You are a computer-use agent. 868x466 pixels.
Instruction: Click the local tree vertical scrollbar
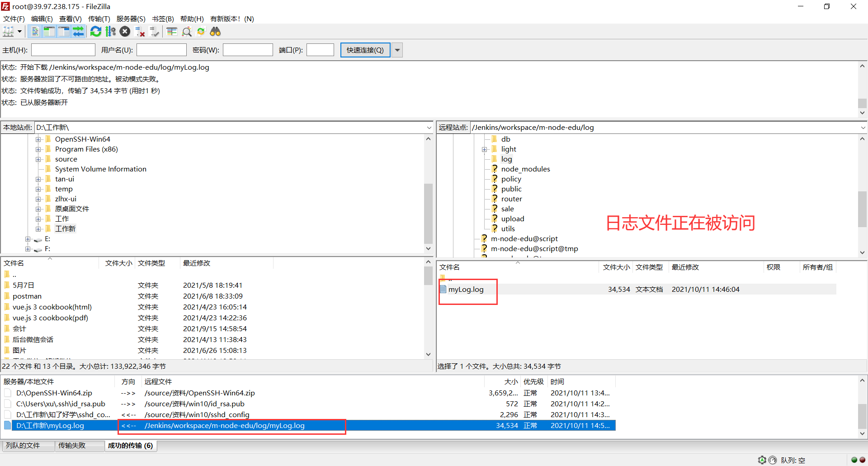[x=428, y=213]
